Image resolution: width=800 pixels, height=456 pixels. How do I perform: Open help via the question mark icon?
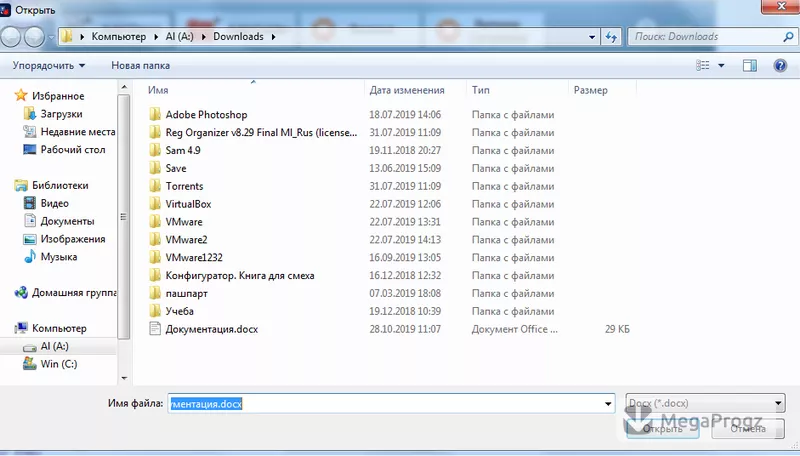(780, 65)
